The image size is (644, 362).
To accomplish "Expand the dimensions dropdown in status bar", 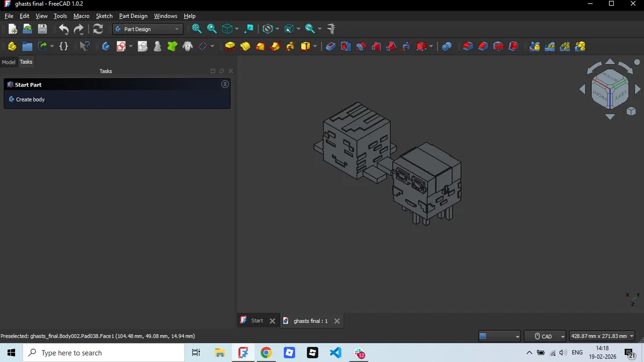I will (x=602, y=336).
